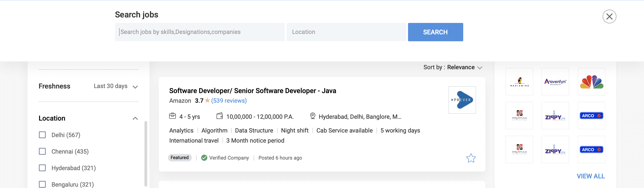Open the Freshness Last 30 days dropdown
644x188 pixels.
(x=115, y=86)
